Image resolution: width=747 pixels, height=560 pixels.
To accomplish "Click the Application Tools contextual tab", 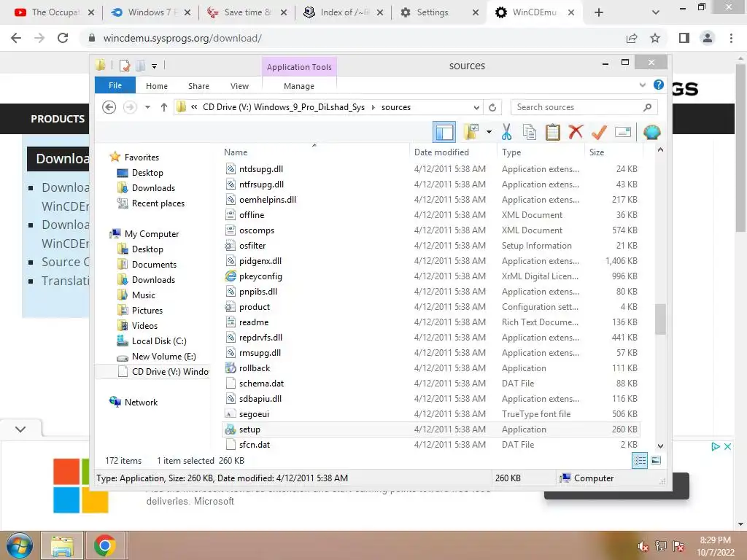I will point(299,67).
